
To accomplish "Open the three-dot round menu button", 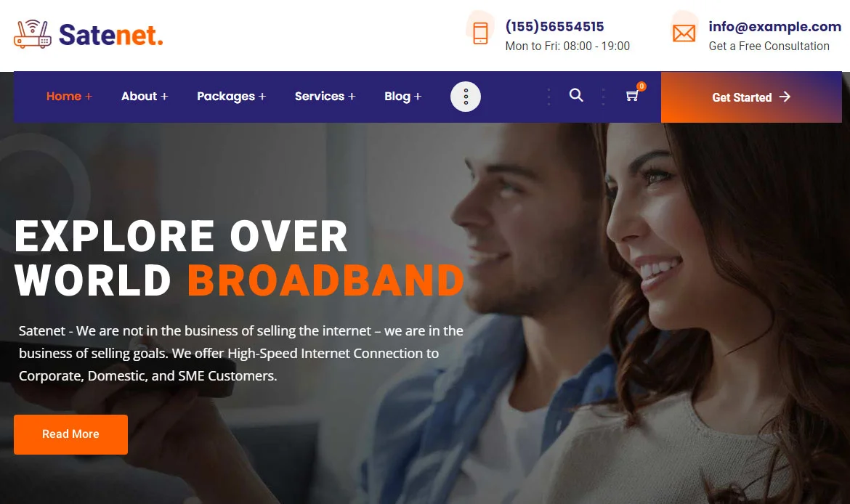I will point(466,97).
